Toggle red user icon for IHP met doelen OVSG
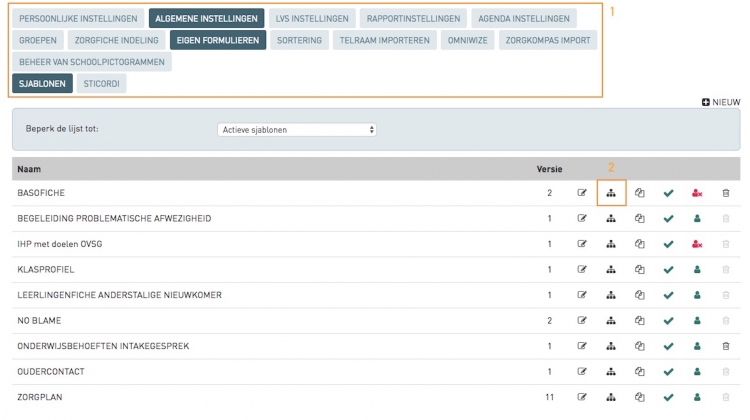The width and height of the screenshot is (750, 420). pos(697,244)
